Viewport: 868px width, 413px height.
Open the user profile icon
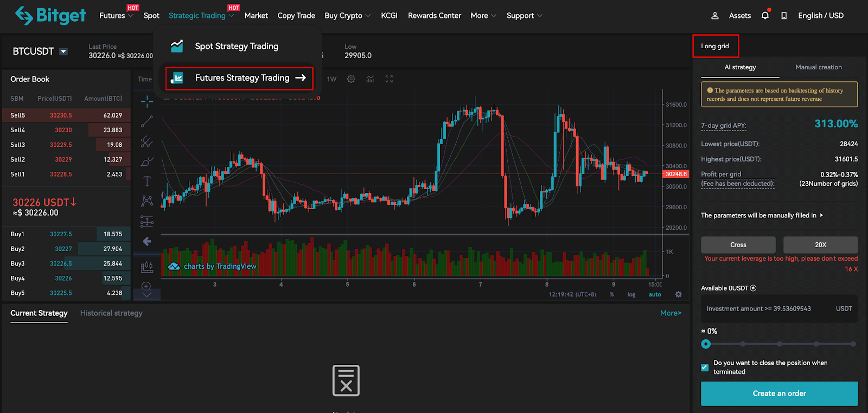click(x=715, y=16)
